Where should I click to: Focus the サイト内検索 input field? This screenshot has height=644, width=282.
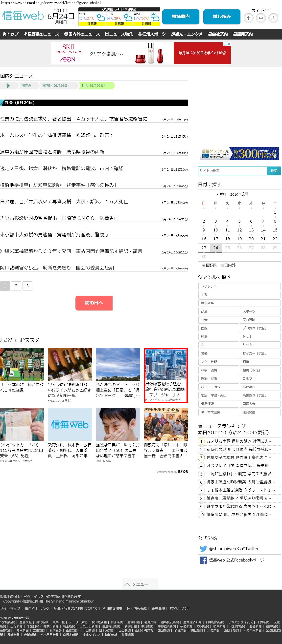tap(233, 171)
